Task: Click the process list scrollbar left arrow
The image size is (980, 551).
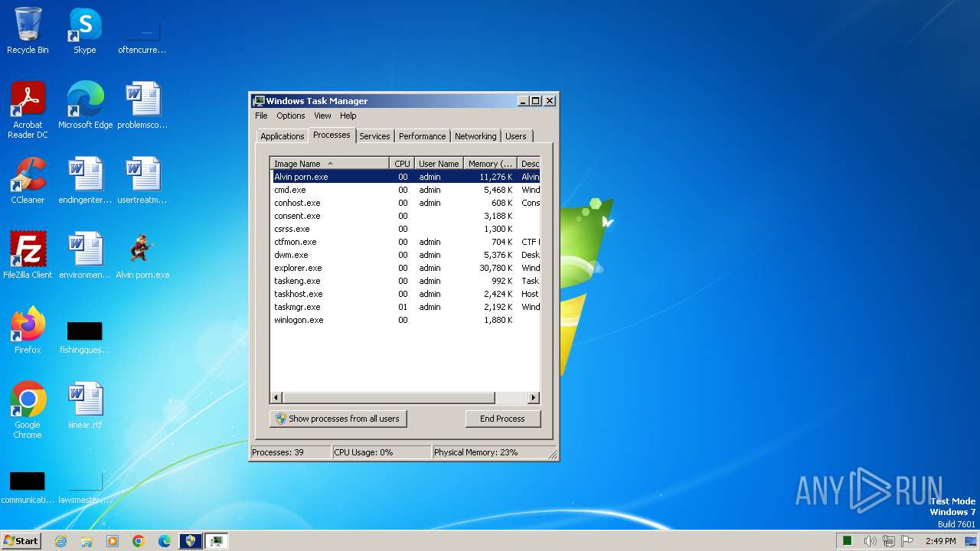Action: coord(276,398)
